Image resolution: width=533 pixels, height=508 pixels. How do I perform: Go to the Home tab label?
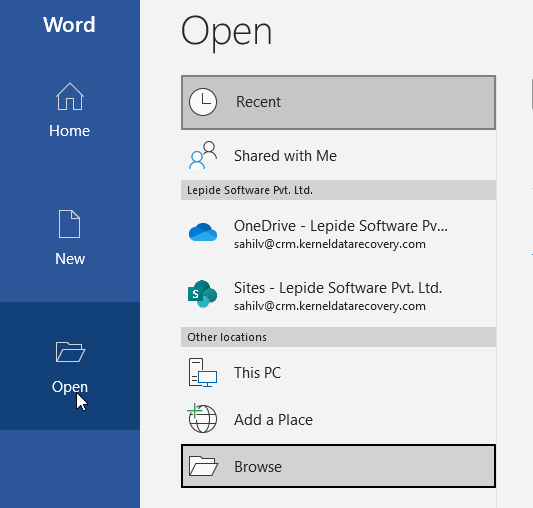pyautogui.click(x=70, y=131)
